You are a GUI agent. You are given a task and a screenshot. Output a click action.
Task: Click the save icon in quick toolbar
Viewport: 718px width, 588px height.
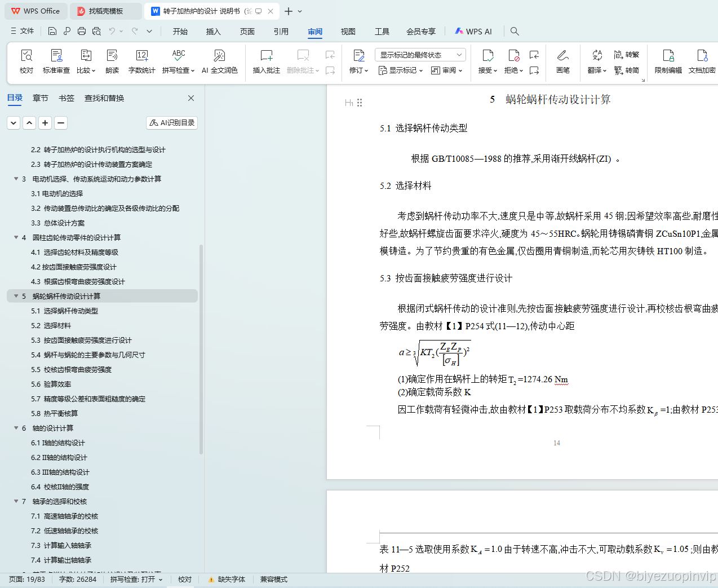coord(52,31)
